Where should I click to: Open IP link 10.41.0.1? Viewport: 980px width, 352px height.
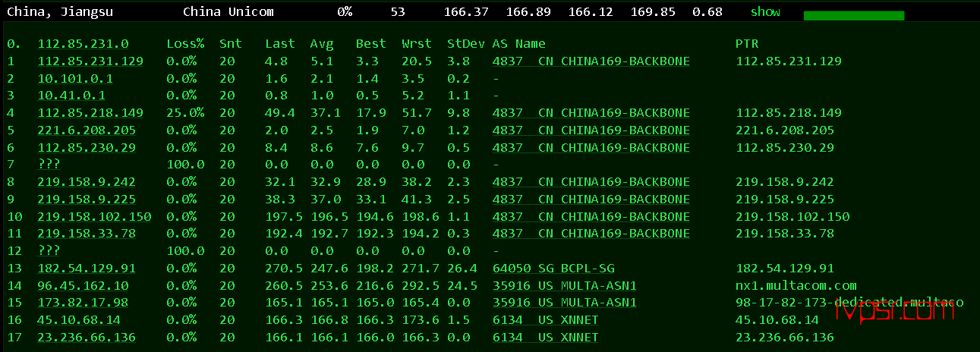click(x=71, y=96)
